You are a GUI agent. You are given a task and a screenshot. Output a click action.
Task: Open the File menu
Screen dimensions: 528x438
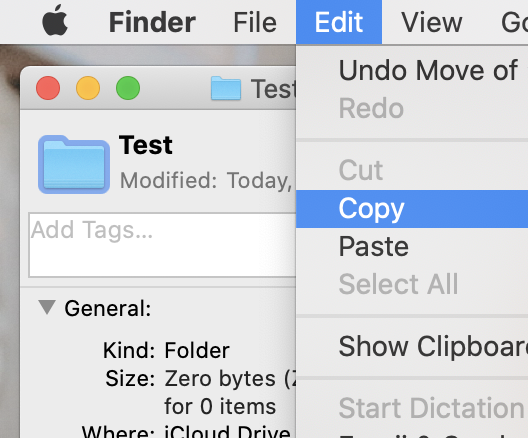point(255,22)
